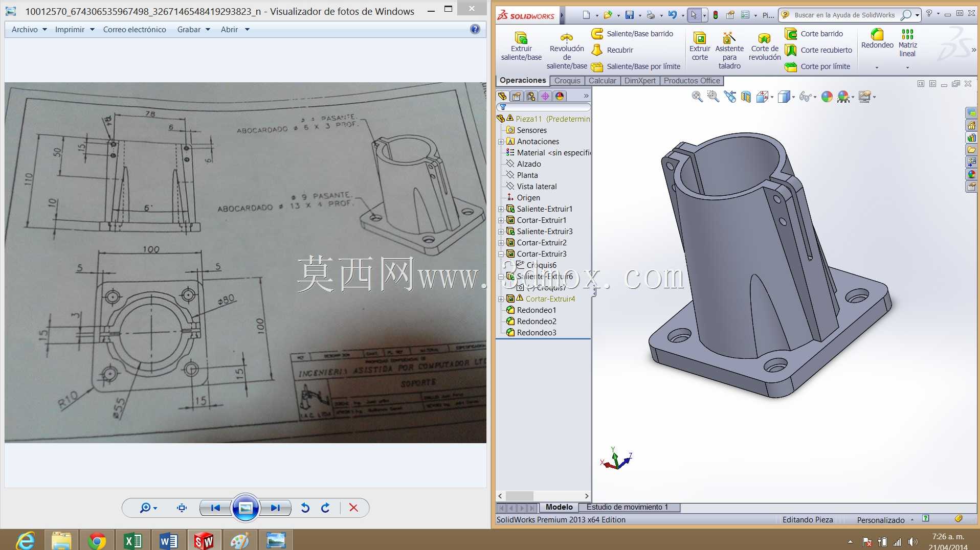Open Imprimir menu in photo viewer
Viewport: 980px width, 550px height.
coord(75,30)
